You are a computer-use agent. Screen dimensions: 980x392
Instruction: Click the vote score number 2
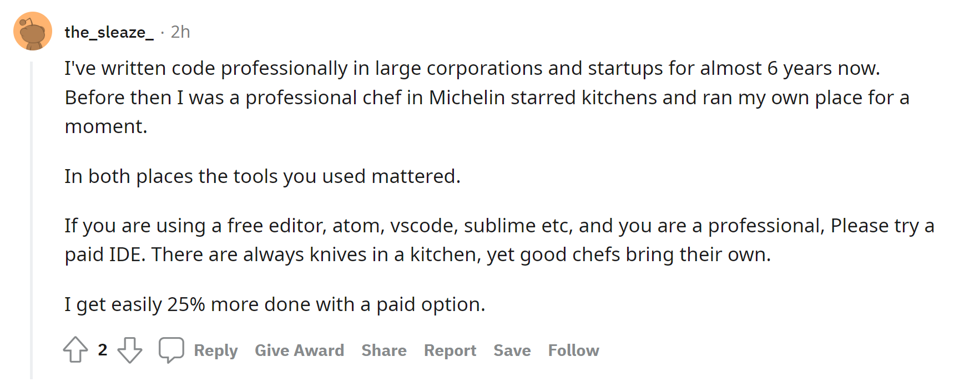103,350
